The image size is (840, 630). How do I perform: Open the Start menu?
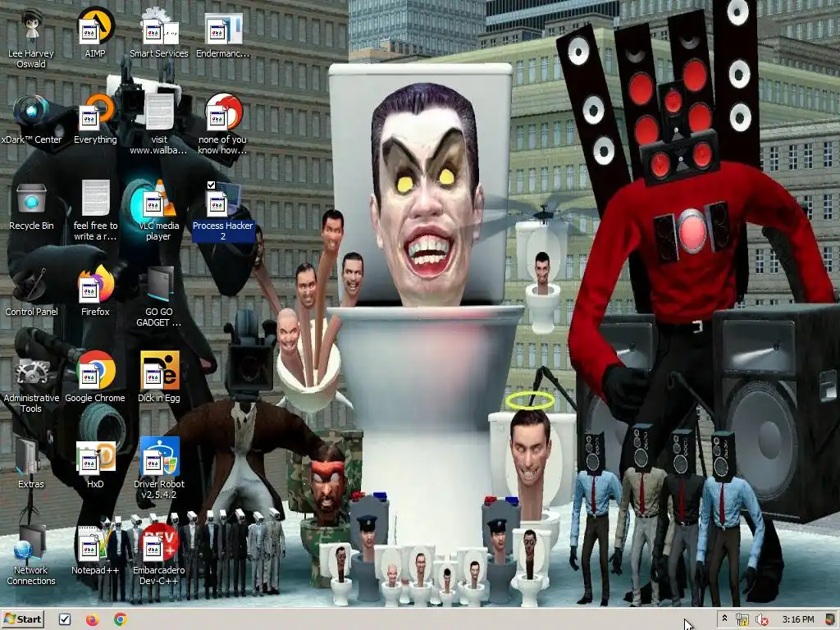22,619
